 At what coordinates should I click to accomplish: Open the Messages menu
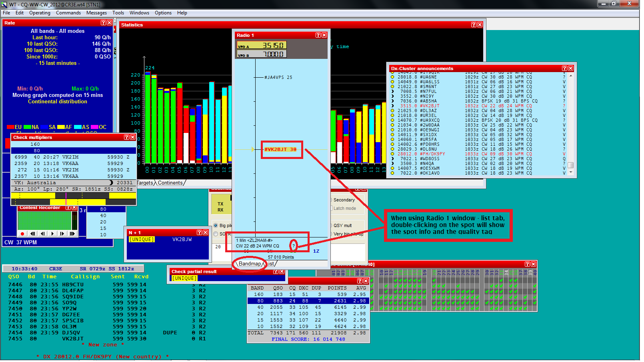(x=96, y=13)
